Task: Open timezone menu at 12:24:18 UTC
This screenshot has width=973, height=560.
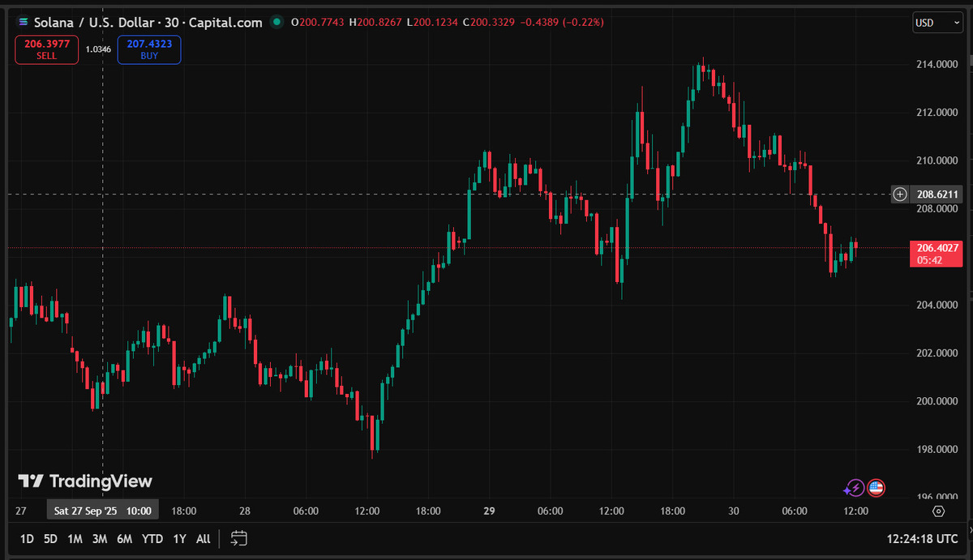Action: (923, 539)
